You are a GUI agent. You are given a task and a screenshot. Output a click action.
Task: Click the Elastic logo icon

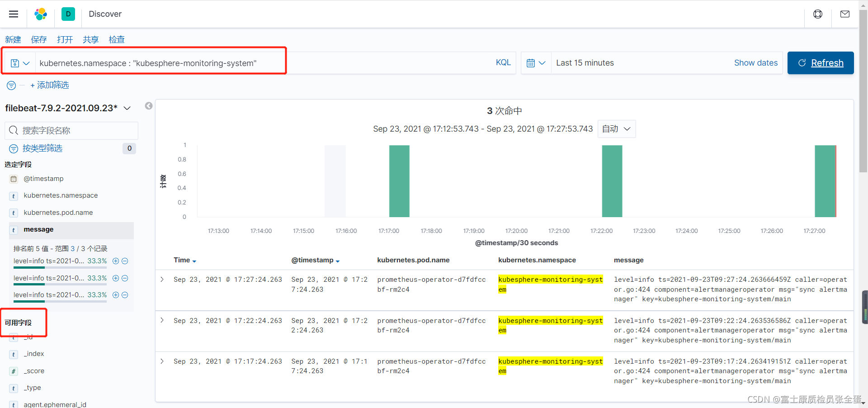point(41,14)
